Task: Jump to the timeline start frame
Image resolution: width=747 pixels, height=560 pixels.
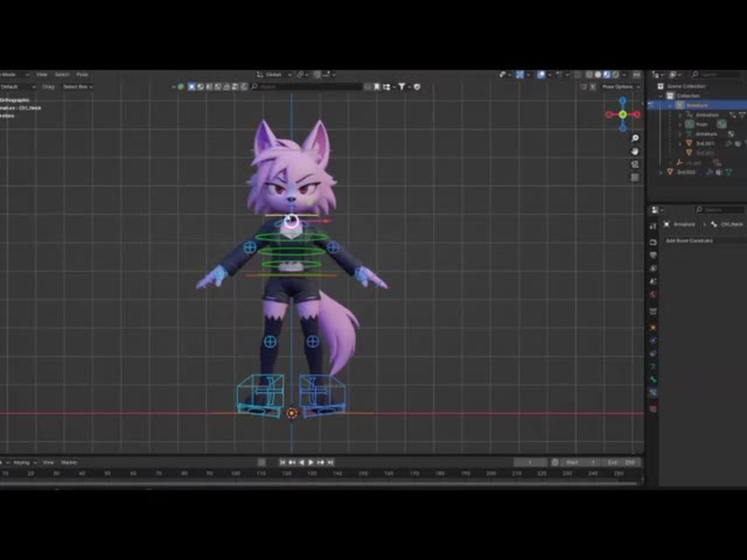Action: [x=282, y=462]
